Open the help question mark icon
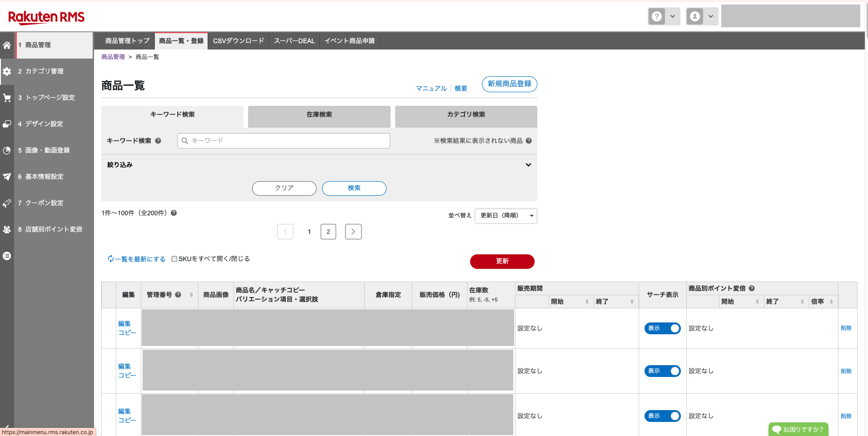 point(656,16)
